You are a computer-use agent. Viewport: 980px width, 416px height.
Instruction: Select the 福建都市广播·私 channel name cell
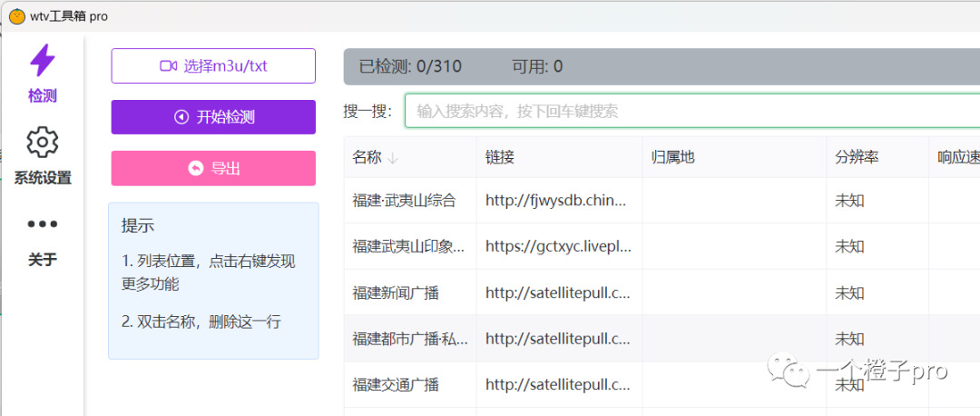click(x=410, y=339)
